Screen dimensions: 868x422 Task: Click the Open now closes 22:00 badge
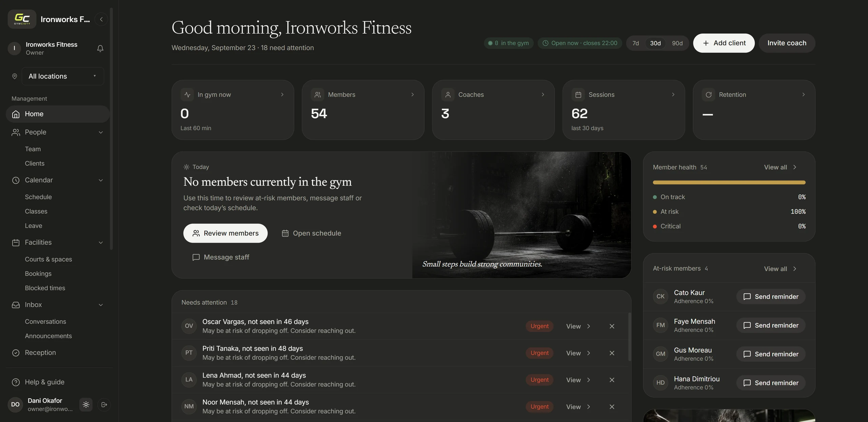click(580, 43)
